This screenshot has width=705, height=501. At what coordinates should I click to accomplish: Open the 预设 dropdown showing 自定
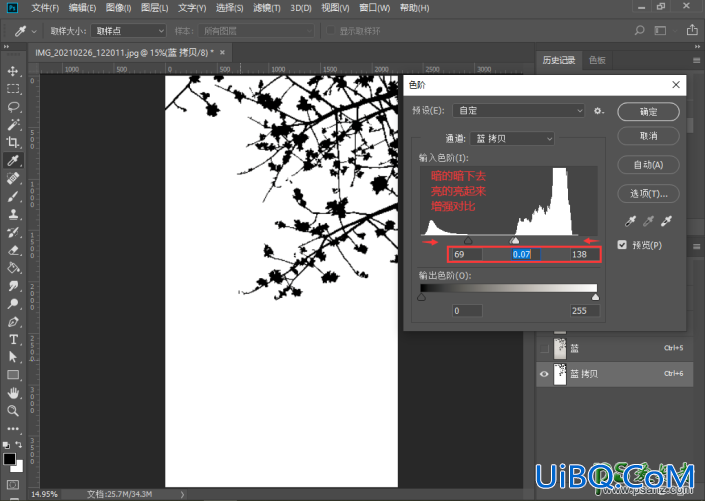[518, 111]
